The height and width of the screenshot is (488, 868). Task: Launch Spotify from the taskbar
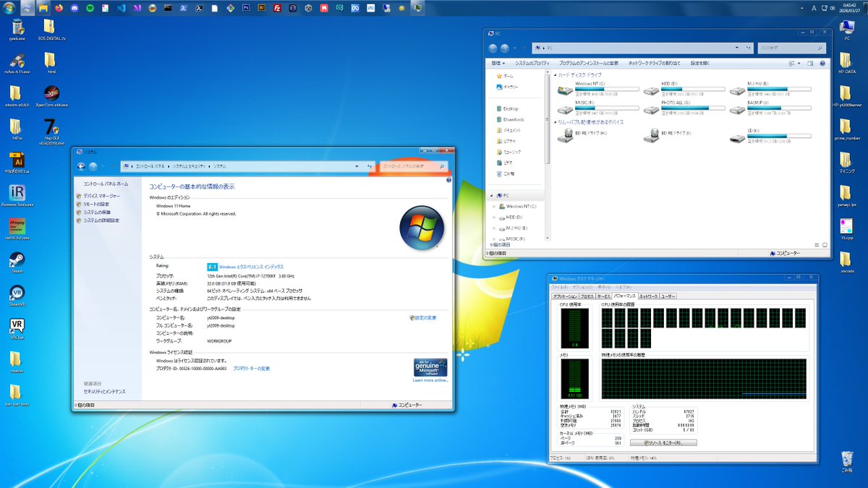[x=90, y=8]
